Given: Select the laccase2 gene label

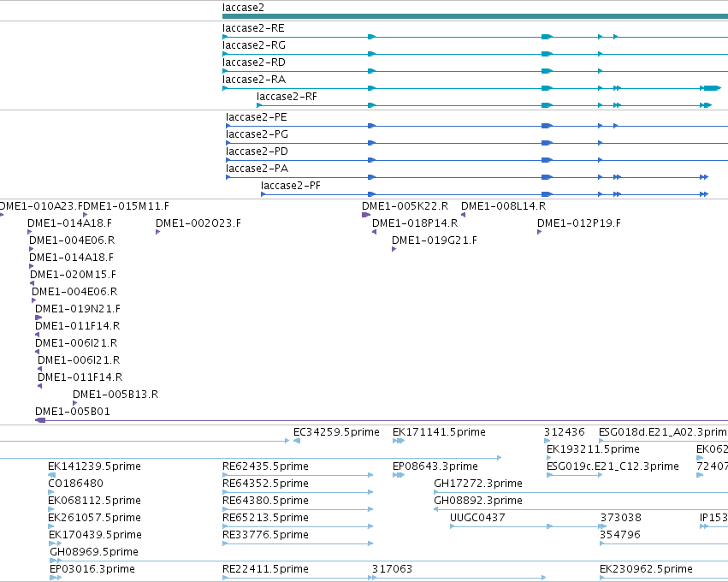Looking at the screenshot, I should pyautogui.click(x=243, y=8).
